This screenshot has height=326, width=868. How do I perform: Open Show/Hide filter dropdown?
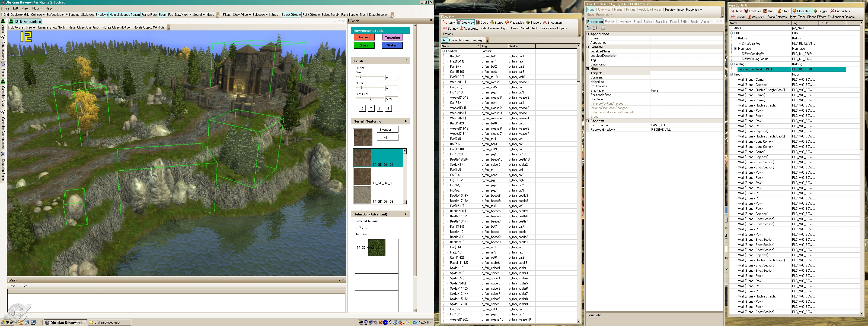[242, 14]
